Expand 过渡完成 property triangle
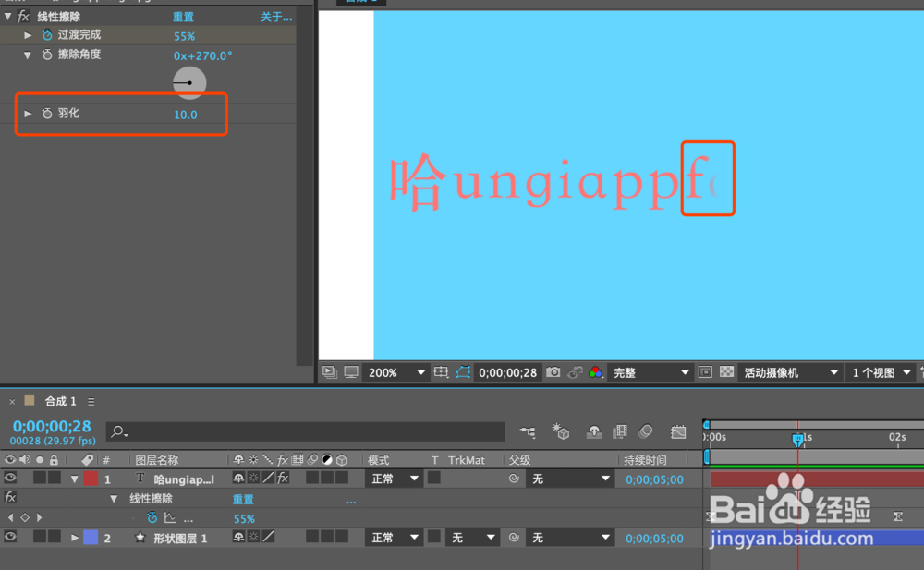924x570 pixels. [28, 35]
